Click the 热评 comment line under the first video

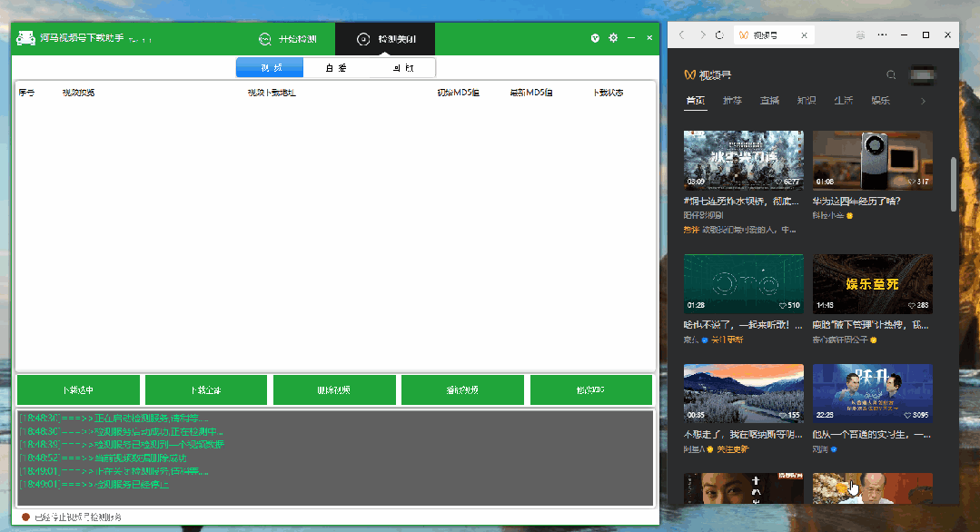coord(740,230)
